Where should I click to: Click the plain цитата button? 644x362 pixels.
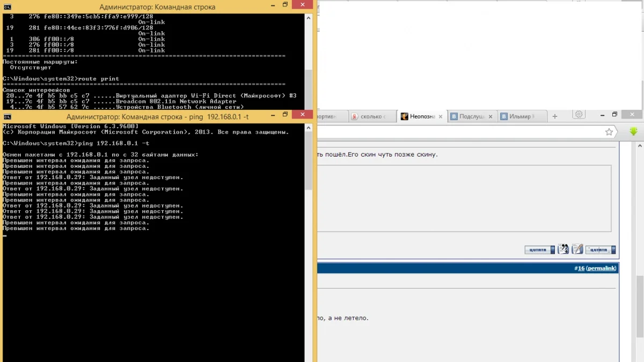(x=539, y=250)
